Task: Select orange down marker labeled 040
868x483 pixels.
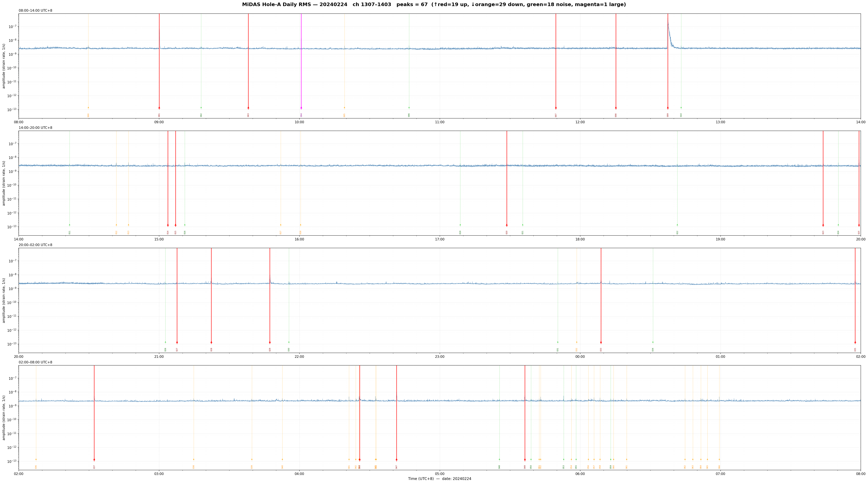Action: click(282, 459)
